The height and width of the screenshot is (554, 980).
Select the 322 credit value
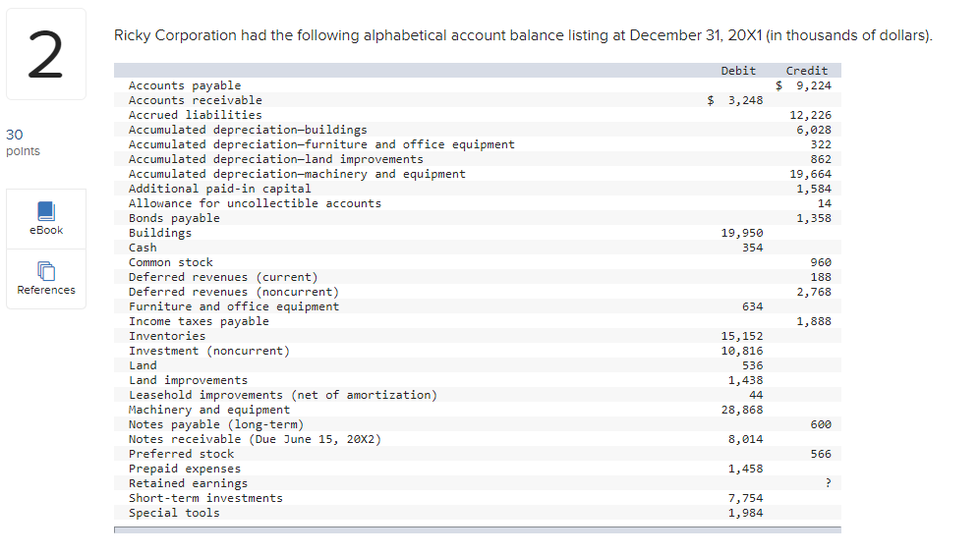coord(821,144)
